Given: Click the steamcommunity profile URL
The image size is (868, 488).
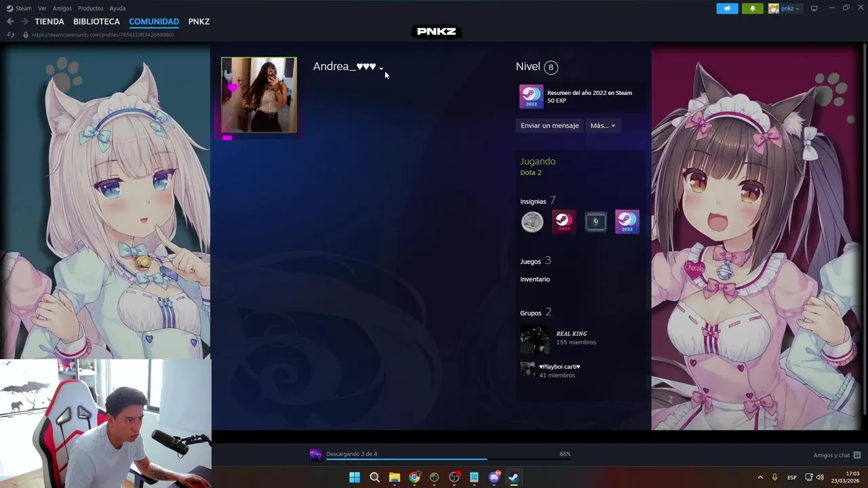Looking at the screenshot, I should click(x=102, y=35).
